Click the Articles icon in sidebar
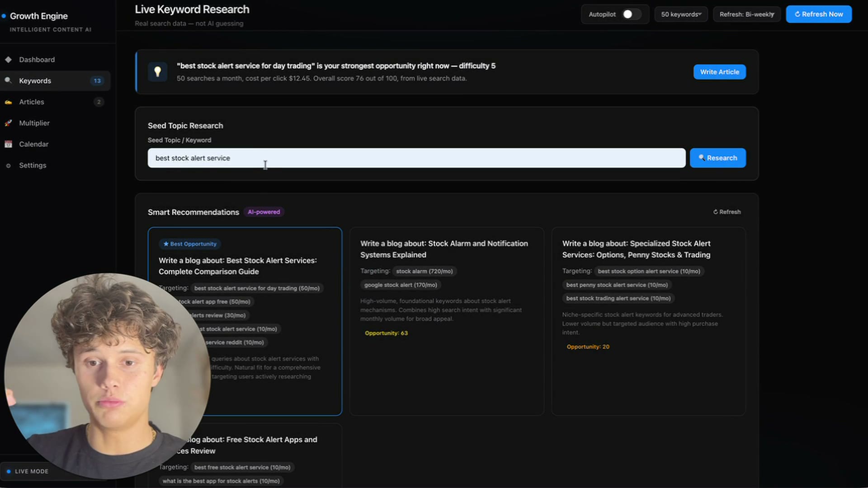The width and height of the screenshot is (868, 488). pyautogui.click(x=8, y=102)
